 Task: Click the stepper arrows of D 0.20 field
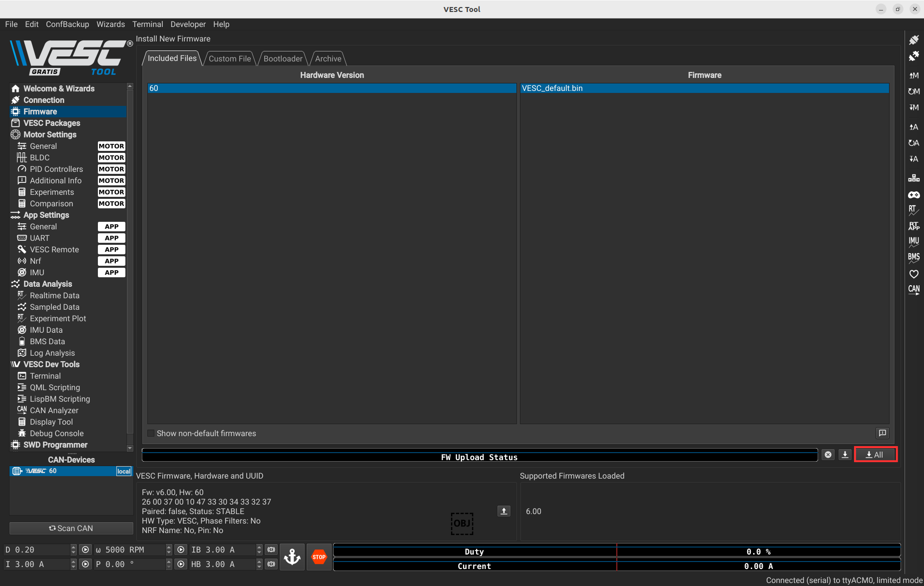click(73, 550)
